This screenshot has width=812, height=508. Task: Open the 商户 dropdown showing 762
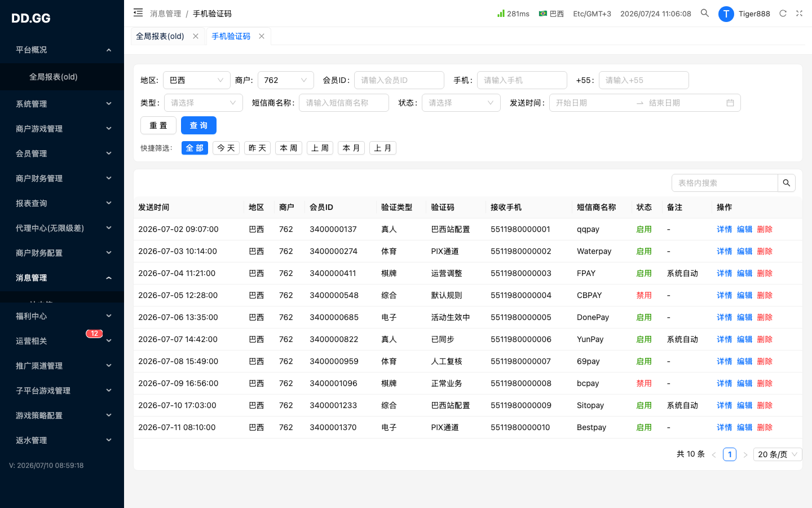286,80
